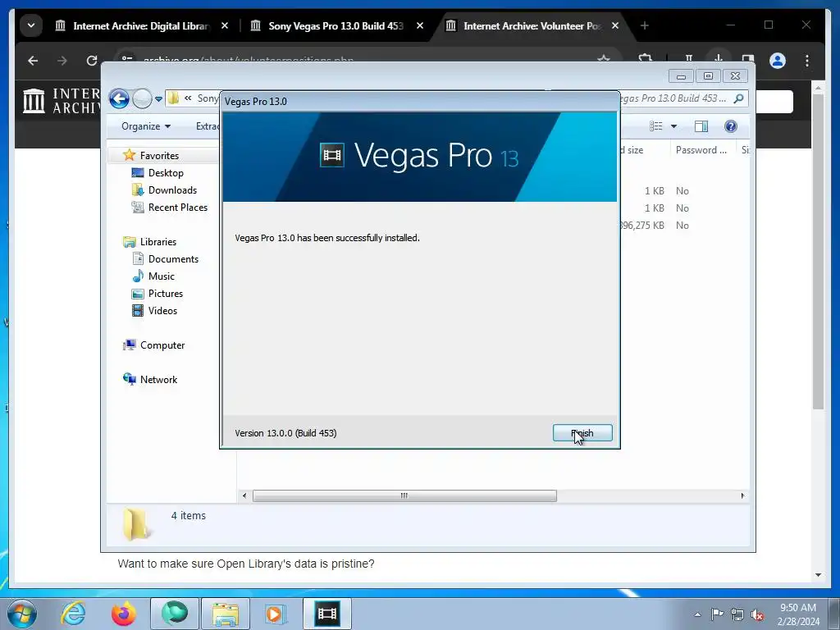The image size is (840, 630).
Task: Open a new browser tab
Action: pos(645,25)
